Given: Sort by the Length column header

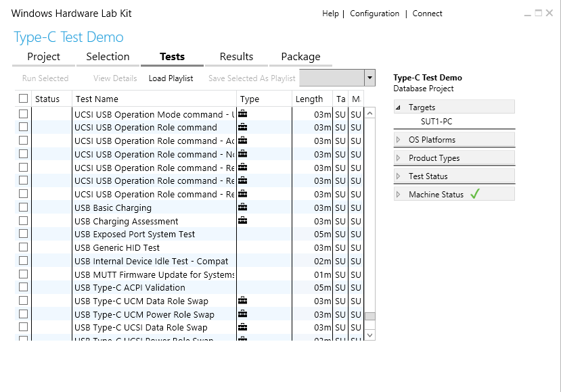Looking at the screenshot, I should 313,99.
